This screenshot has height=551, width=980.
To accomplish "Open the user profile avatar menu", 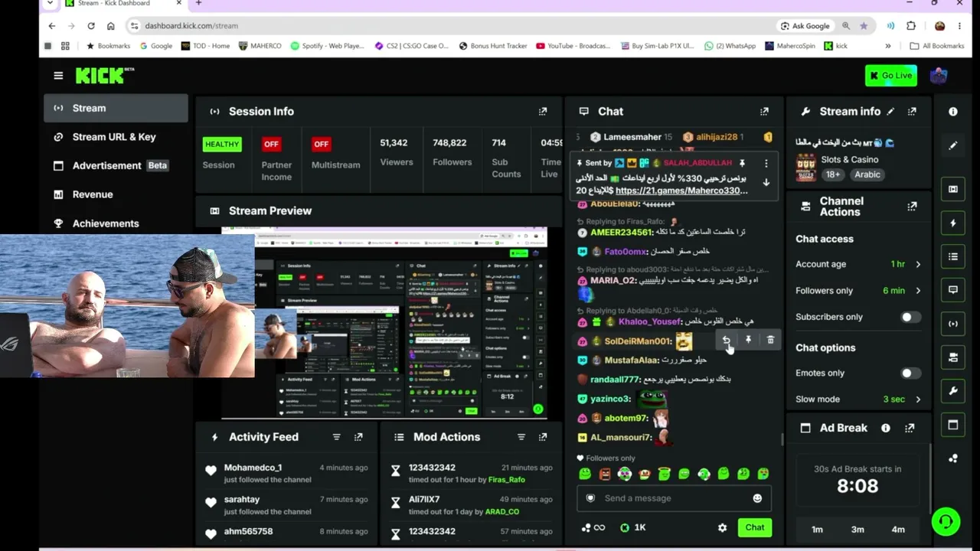I will click(939, 75).
